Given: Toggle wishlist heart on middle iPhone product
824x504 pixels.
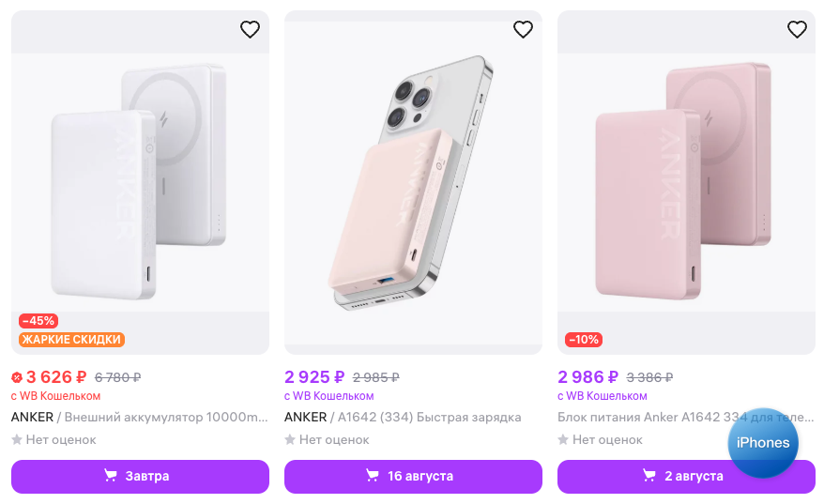Looking at the screenshot, I should pyautogui.click(x=523, y=30).
